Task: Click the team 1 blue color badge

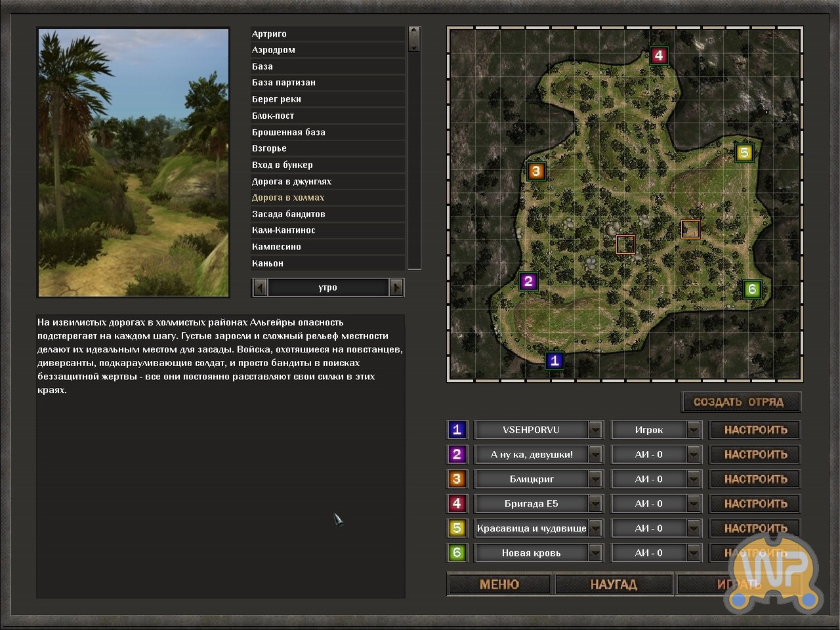Action: click(457, 430)
